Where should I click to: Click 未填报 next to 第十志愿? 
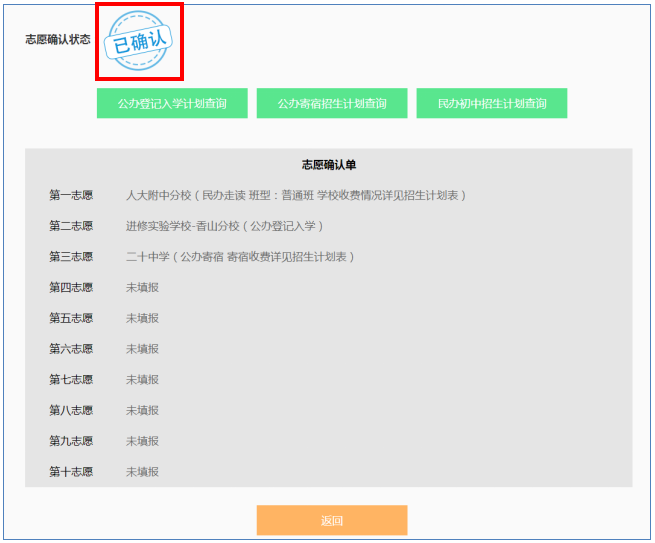(x=142, y=472)
